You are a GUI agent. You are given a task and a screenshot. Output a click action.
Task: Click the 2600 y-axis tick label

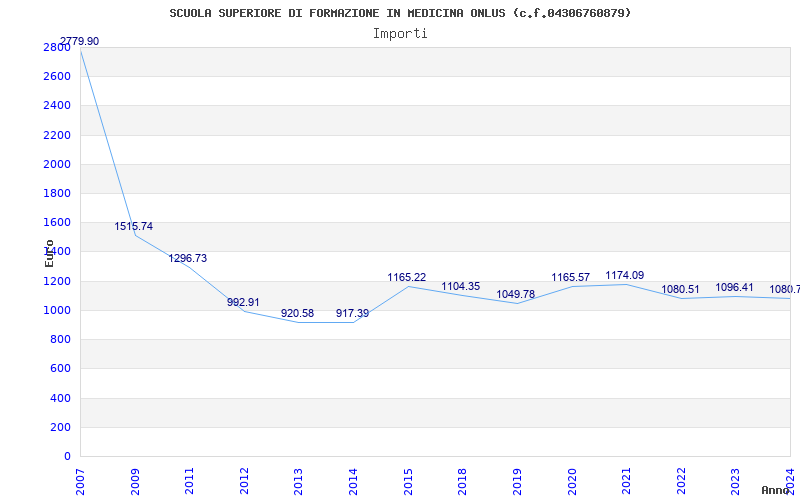[x=57, y=77]
